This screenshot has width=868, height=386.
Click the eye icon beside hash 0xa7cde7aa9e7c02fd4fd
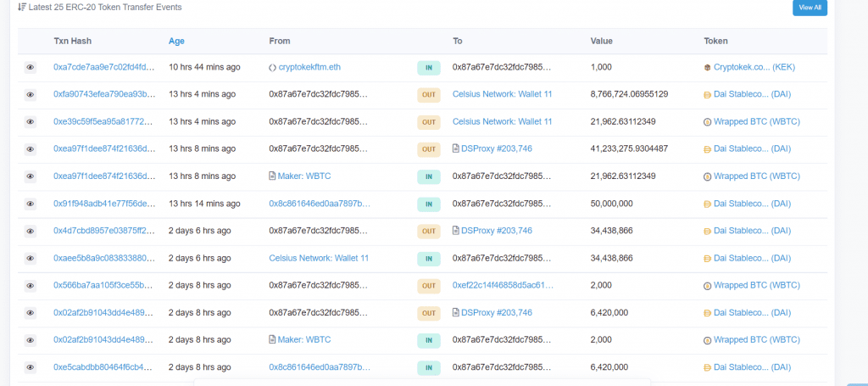click(31, 68)
